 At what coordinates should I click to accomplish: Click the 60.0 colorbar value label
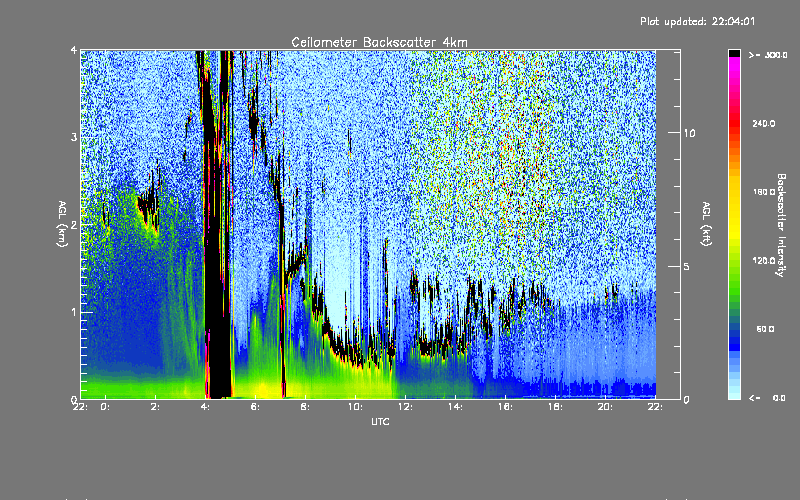[x=765, y=329]
